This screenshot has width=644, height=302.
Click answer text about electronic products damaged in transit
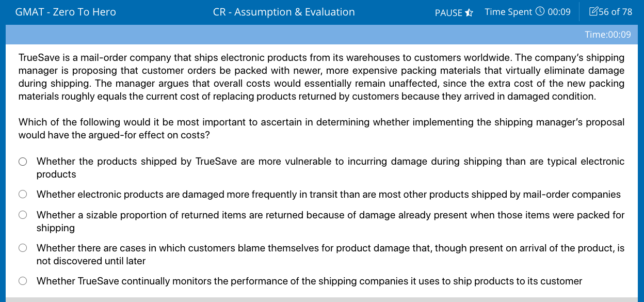point(328,195)
